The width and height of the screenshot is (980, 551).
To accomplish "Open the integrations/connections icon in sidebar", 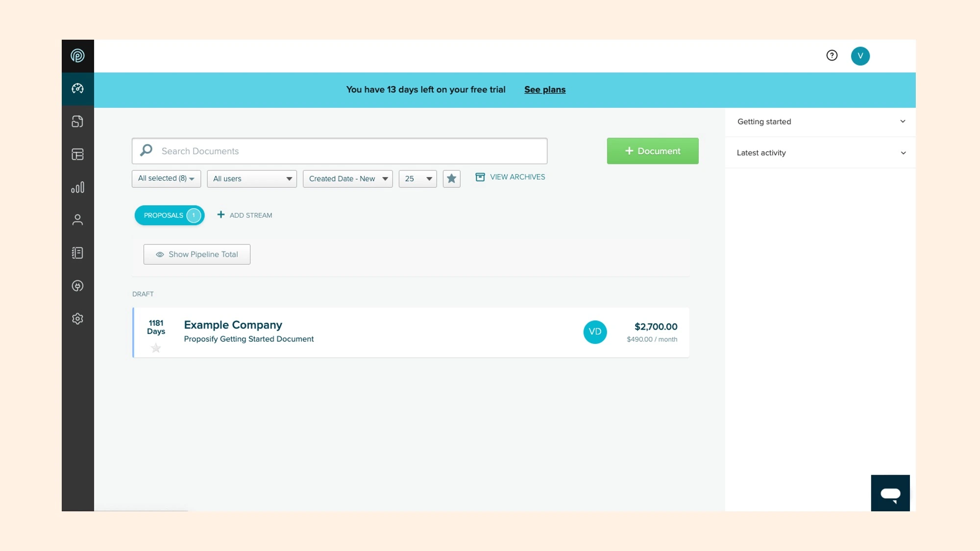I will [77, 285].
